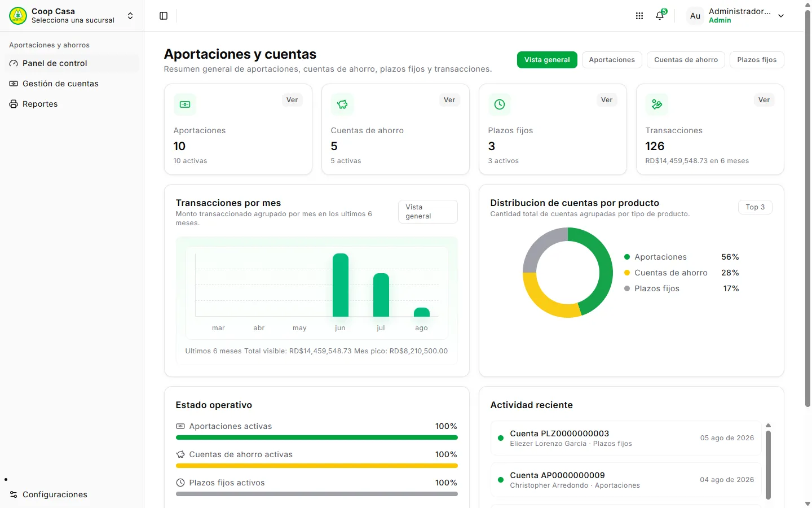The width and height of the screenshot is (812, 508).
Task: Click Vista general button in Transacciones por mes
Action: click(x=428, y=212)
